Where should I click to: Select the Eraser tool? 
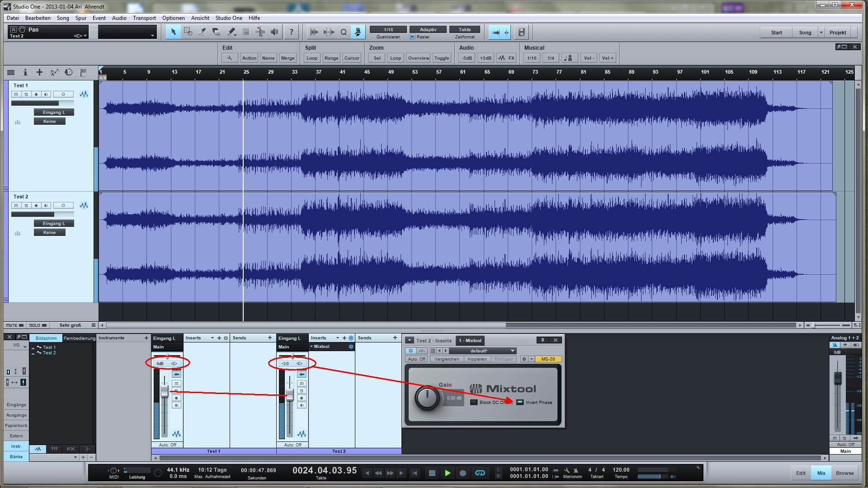pos(217,32)
